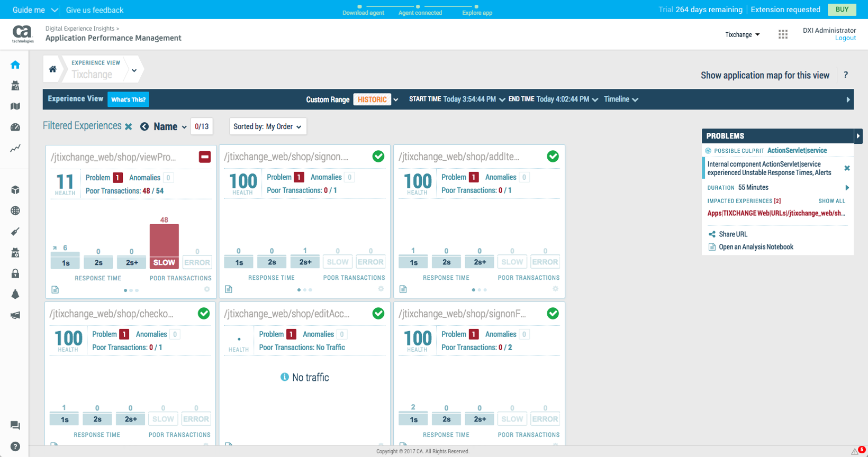Expand the Timeline section

tap(620, 99)
